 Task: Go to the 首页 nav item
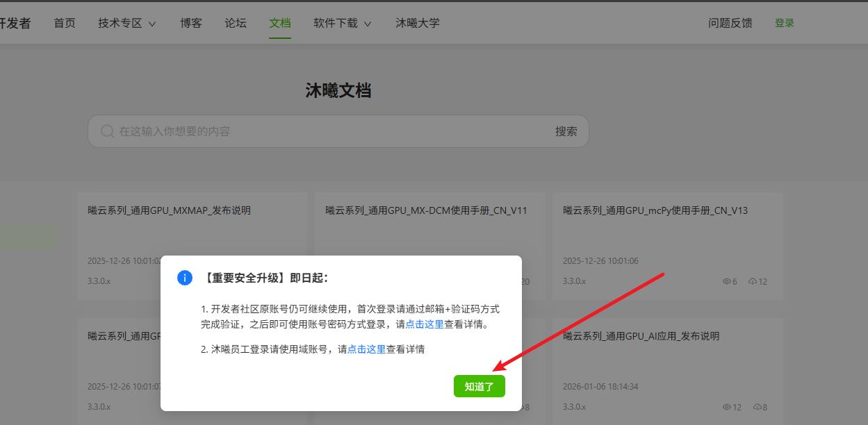[x=65, y=23]
